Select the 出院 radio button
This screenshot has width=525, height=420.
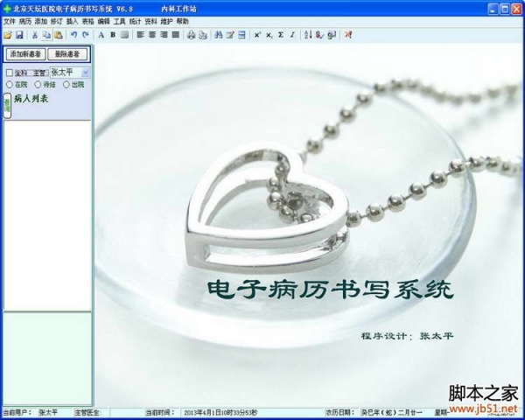[x=66, y=84]
